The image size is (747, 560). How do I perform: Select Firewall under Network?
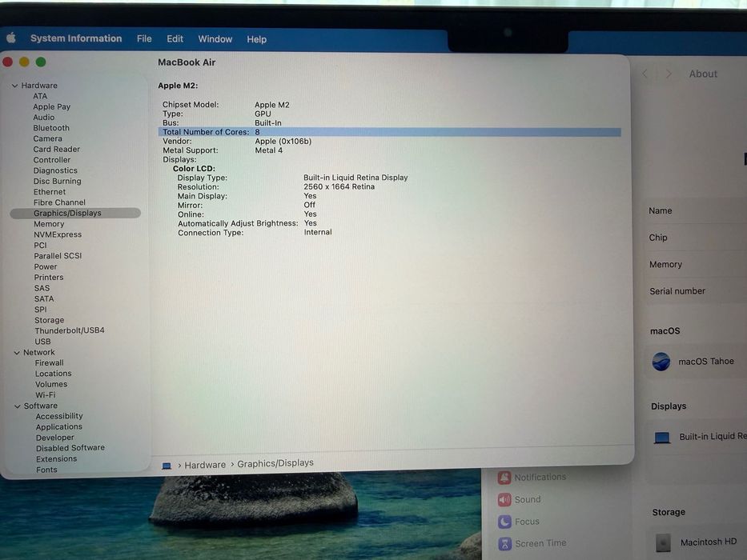(x=49, y=363)
